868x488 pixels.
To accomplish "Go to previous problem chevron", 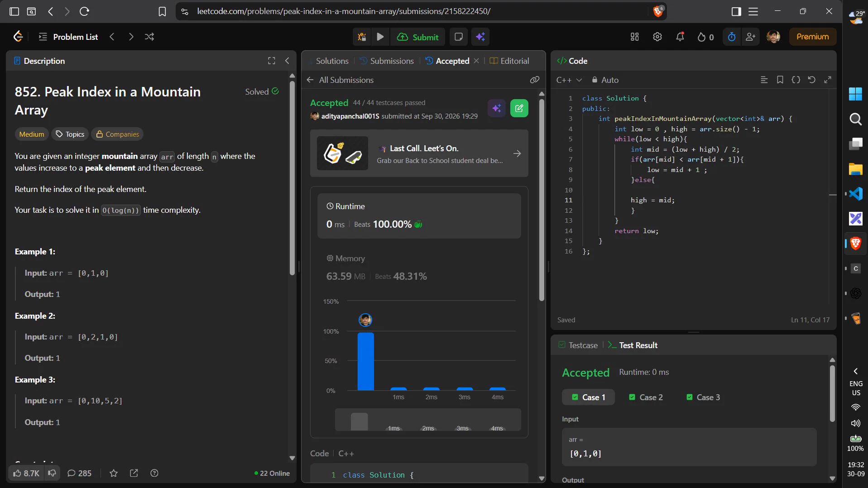I will point(112,37).
